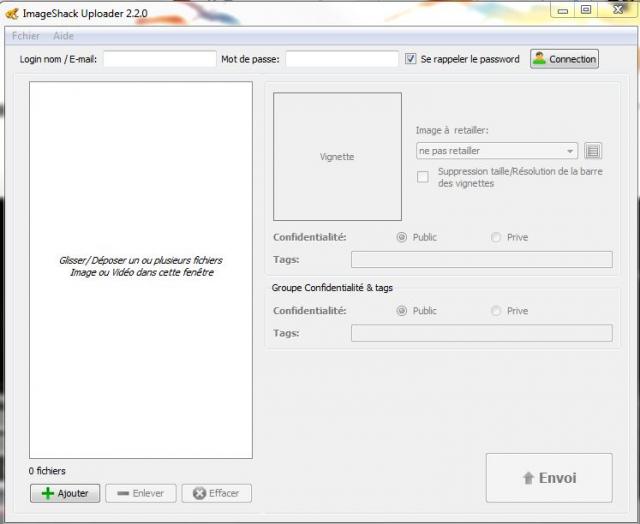
Task: Click the Login nom / E-mail field
Action: [x=160, y=59]
